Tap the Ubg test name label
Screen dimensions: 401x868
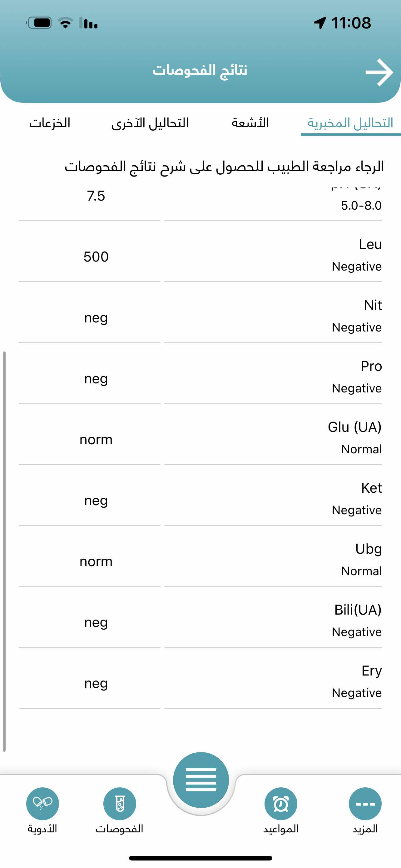pyautogui.click(x=368, y=549)
